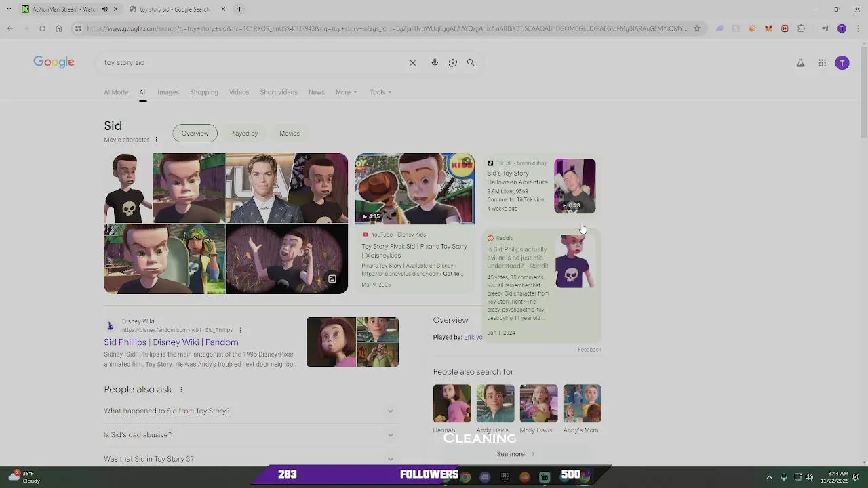Expand See more related searches
This screenshot has height=488, width=868.
click(516, 454)
